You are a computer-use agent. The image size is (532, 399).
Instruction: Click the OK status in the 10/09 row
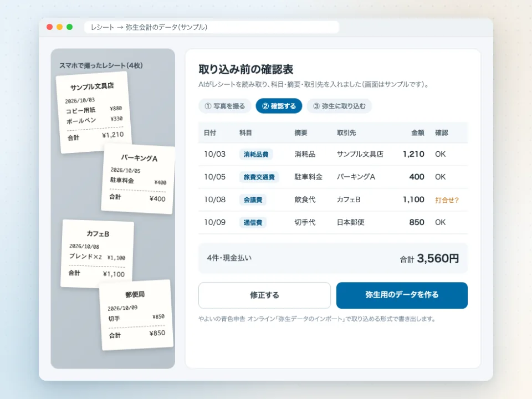[440, 222]
